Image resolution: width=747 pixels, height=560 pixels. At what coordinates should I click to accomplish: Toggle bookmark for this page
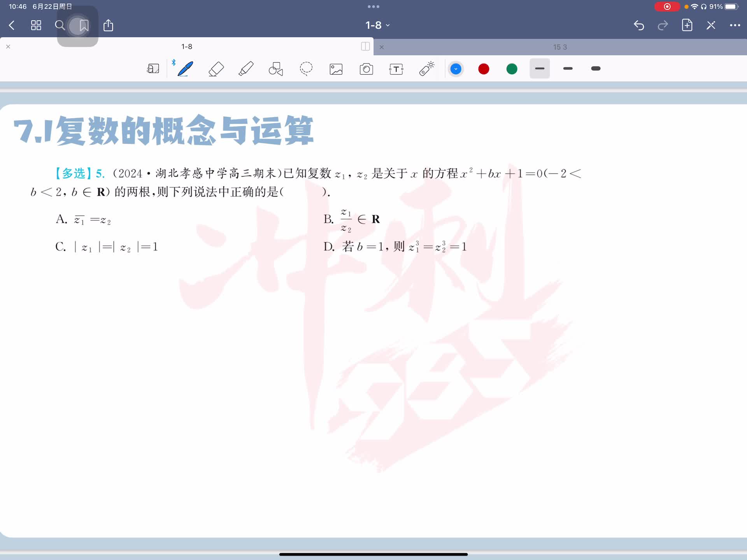pos(84,26)
